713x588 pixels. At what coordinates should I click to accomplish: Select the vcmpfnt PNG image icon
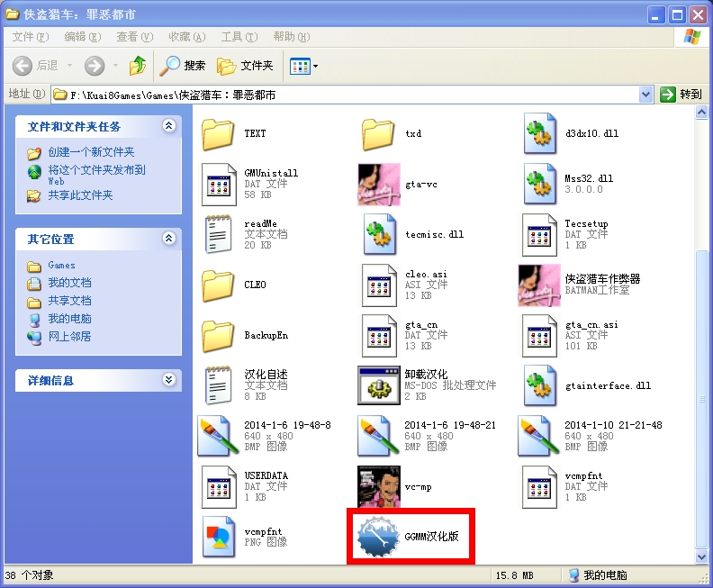coord(219,537)
